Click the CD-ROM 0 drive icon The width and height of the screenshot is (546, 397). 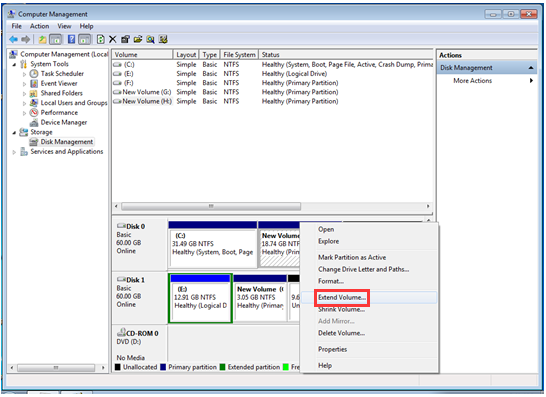pos(121,332)
